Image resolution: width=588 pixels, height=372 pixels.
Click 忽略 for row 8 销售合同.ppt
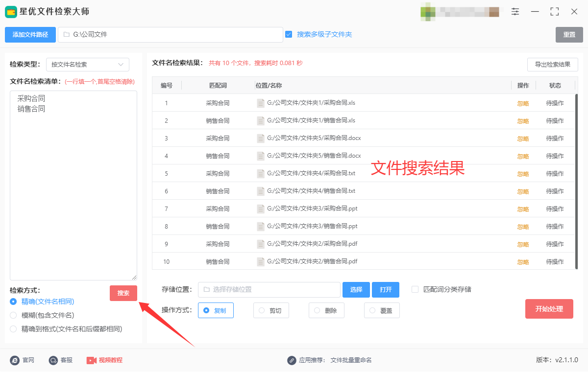click(x=523, y=227)
